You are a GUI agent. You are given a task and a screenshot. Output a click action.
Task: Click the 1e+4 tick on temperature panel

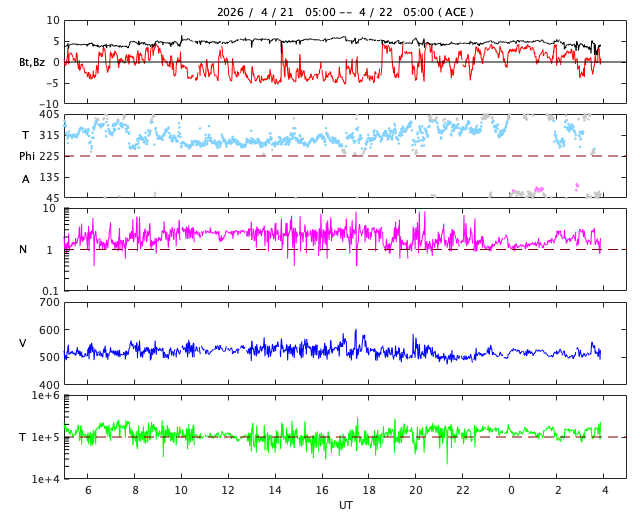tap(46, 479)
